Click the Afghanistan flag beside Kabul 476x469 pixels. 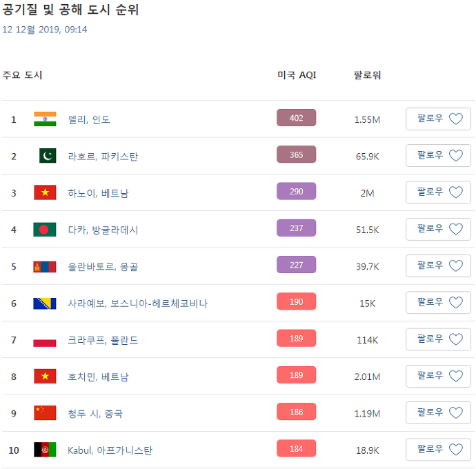45,450
